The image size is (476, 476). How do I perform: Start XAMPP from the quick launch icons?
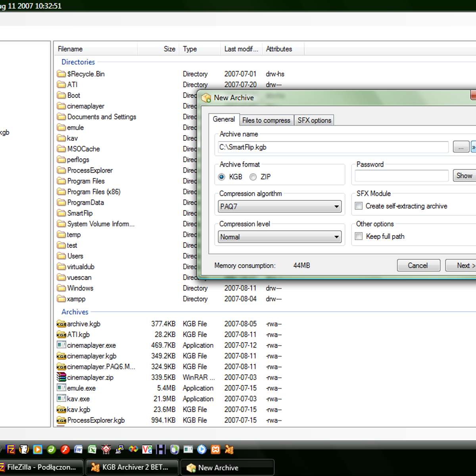tap(215, 449)
